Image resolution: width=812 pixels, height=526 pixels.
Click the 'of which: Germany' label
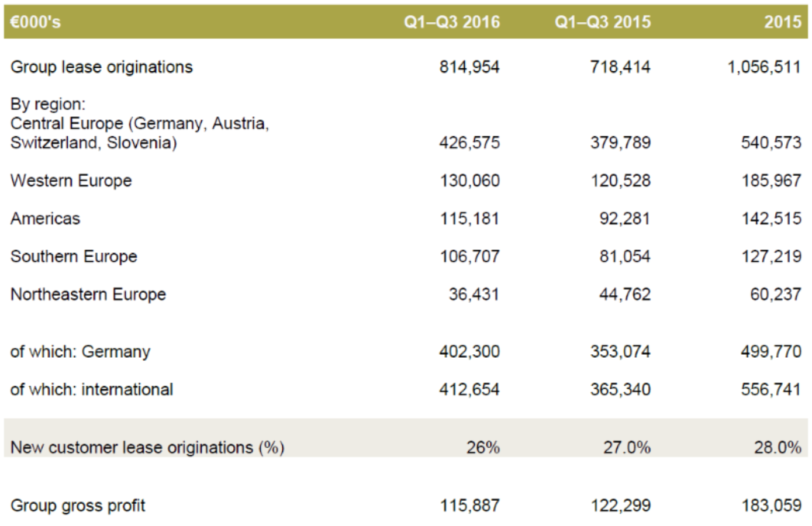click(x=81, y=352)
